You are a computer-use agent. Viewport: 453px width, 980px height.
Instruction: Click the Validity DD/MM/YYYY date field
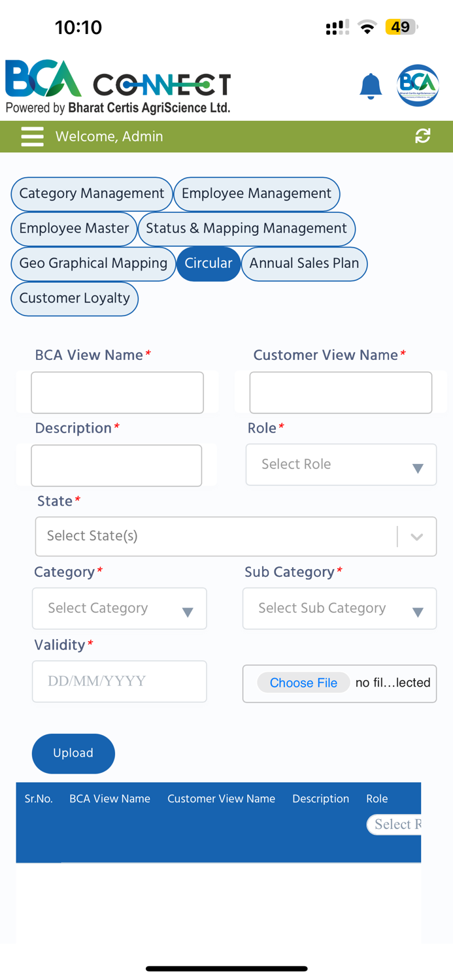(x=119, y=681)
